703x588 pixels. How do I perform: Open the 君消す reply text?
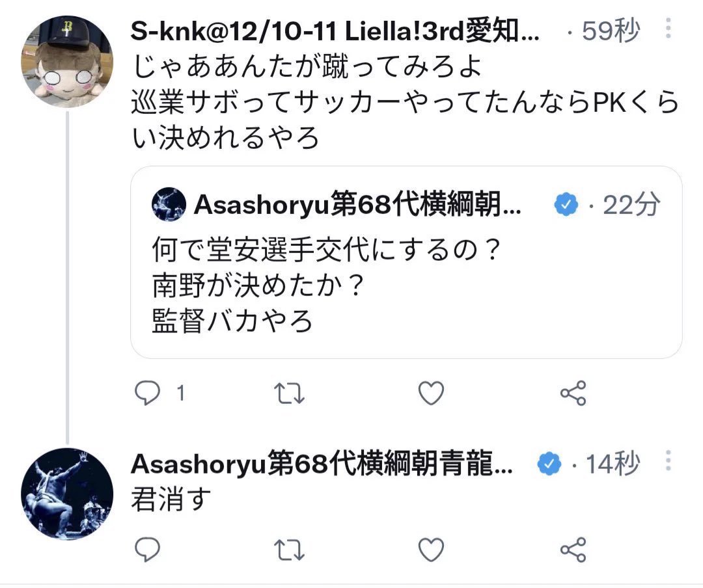(171, 499)
